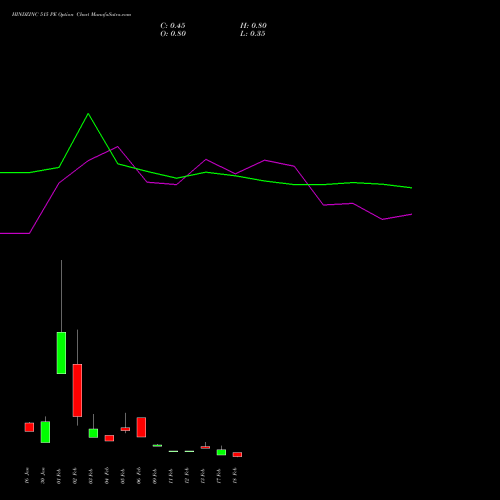Select the tall green candle above 01 Feb
The height and width of the screenshot is (500, 500).
tap(61, 353)
